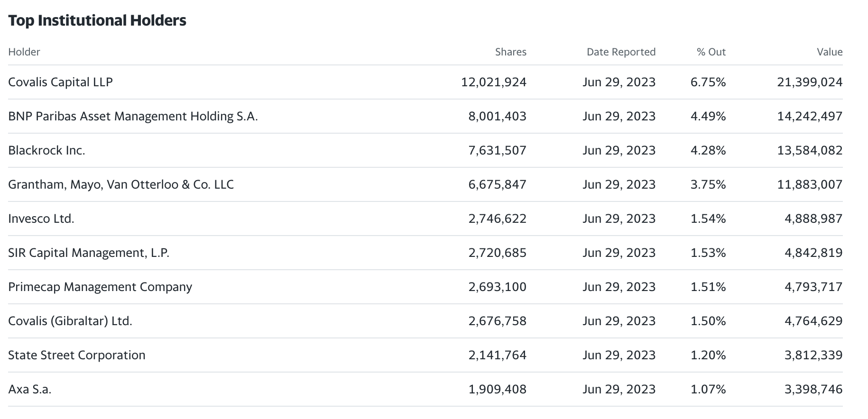This screenshot has width=868, height=419.
Task: Click the 1.20% out value
Action: click(708, 355)
